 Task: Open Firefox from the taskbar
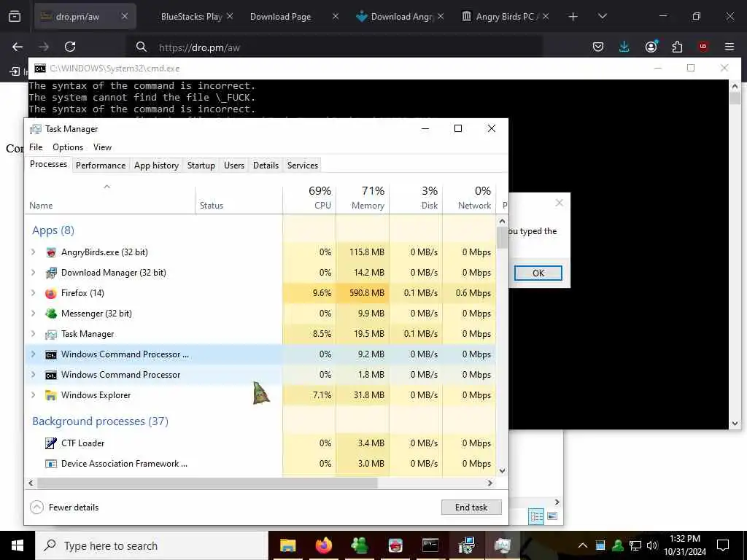pos(323,545)
